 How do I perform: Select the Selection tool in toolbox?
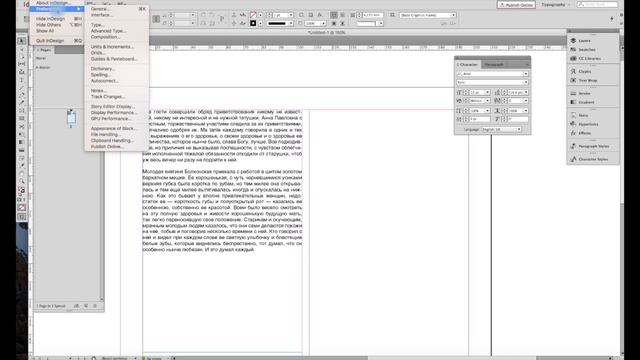click(22, 41)
